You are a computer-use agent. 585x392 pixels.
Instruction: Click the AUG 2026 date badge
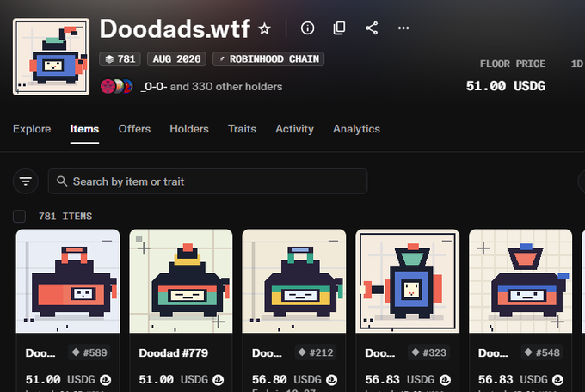176,59
